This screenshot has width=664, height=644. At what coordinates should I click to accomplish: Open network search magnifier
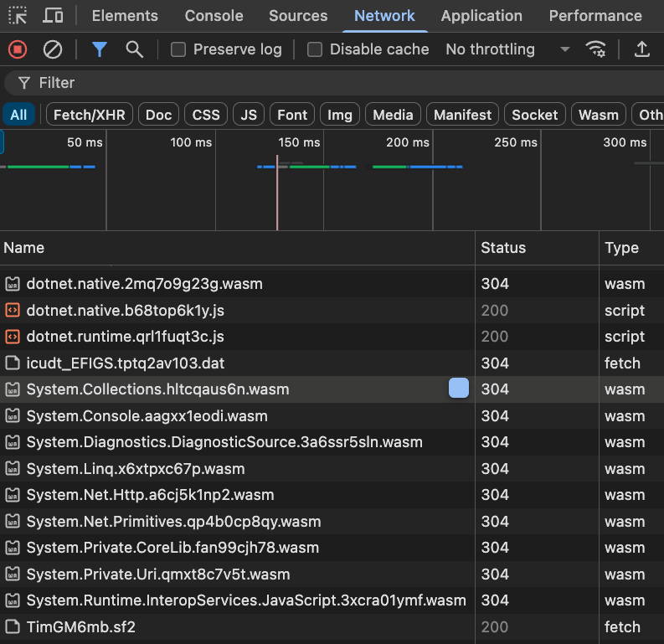[x=134, y=49]
